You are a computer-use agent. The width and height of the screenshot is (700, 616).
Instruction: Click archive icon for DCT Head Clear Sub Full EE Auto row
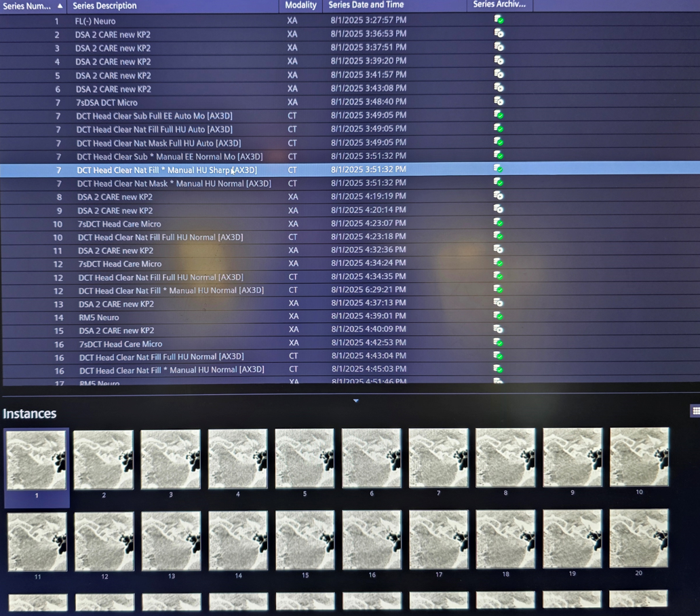point(499,115)
